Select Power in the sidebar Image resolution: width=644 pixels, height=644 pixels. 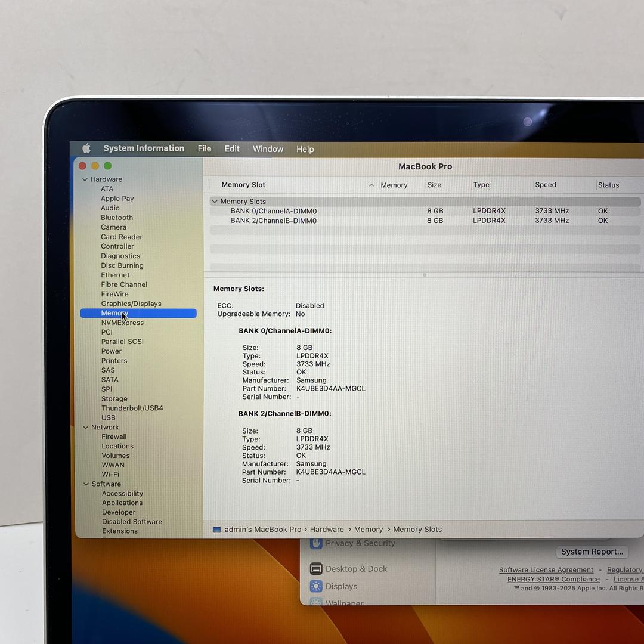click(112, 351)
